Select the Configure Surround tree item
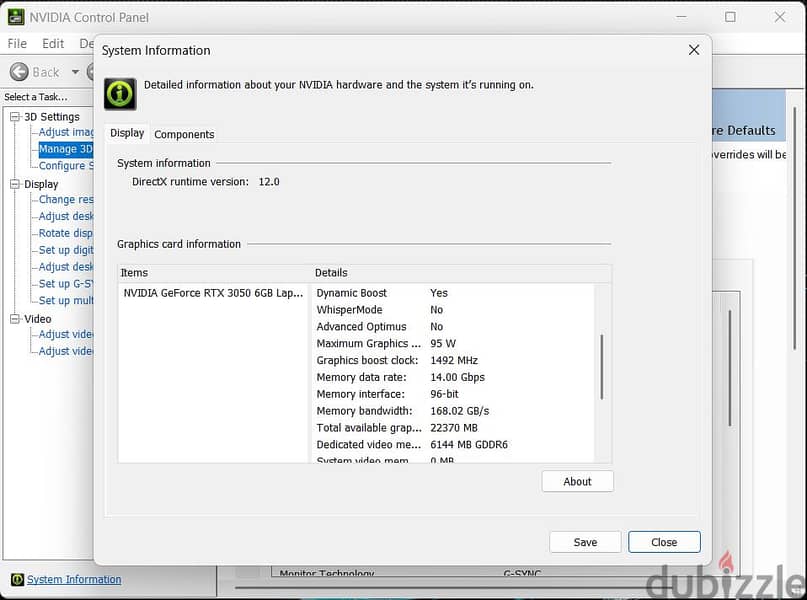This screenshot has width=807, height=600. (x=66, y=166)
